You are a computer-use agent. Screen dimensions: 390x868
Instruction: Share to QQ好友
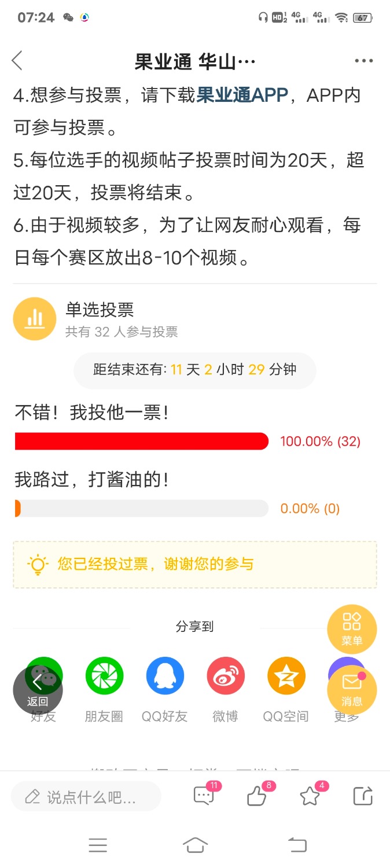click(x=165, y=689)
